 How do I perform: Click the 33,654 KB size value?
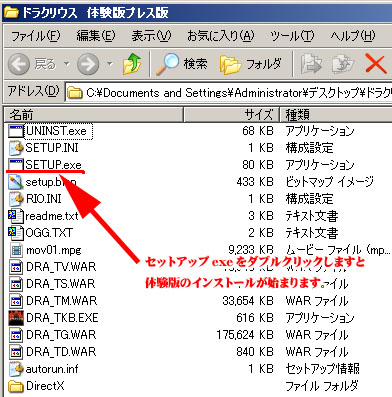pyautogui.click(x=248, y=301)
